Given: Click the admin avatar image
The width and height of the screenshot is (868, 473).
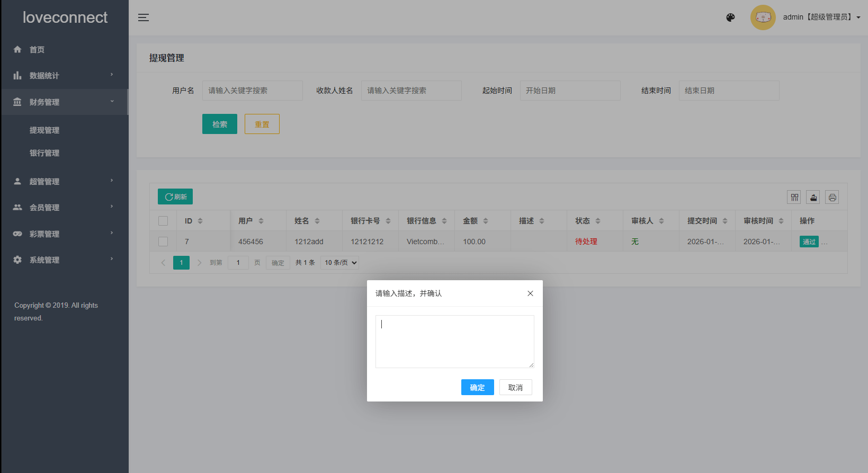Looking at the screenshot, I should coord(763,17).
